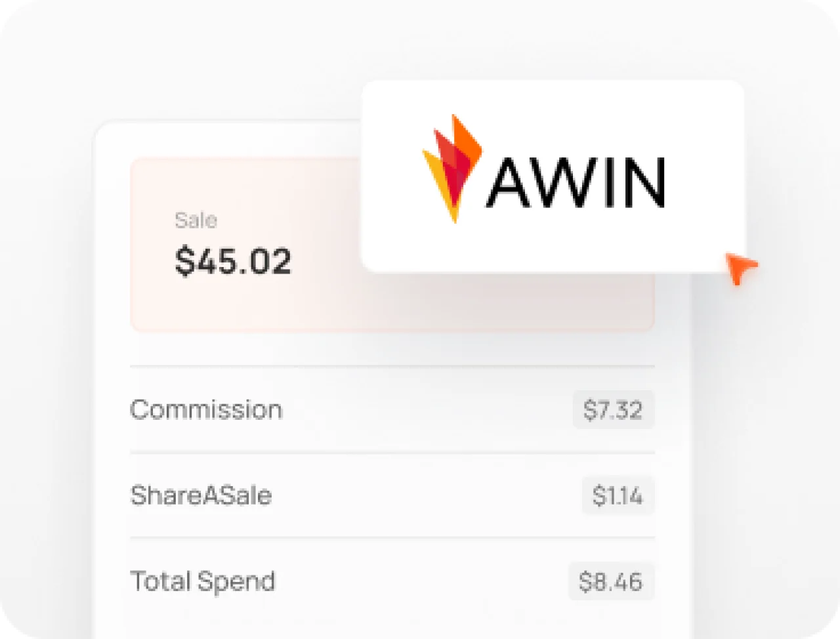
Task: Click the Total Spend row label
Action: pyautogui.click(x=203, y=581)
